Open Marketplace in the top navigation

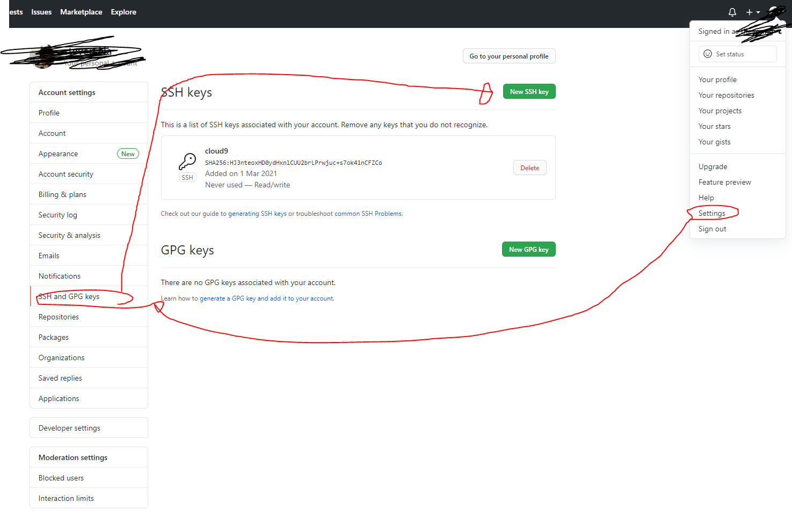81,12
